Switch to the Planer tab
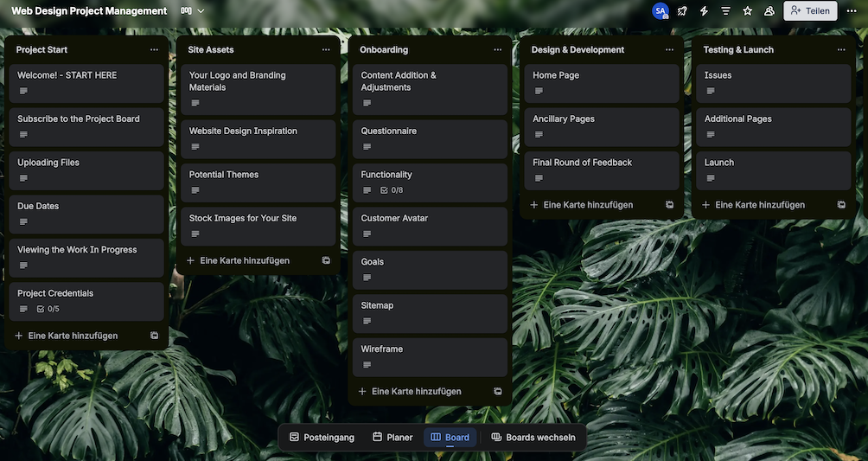This screenshot has width=868, height=461. coord(393,437)
